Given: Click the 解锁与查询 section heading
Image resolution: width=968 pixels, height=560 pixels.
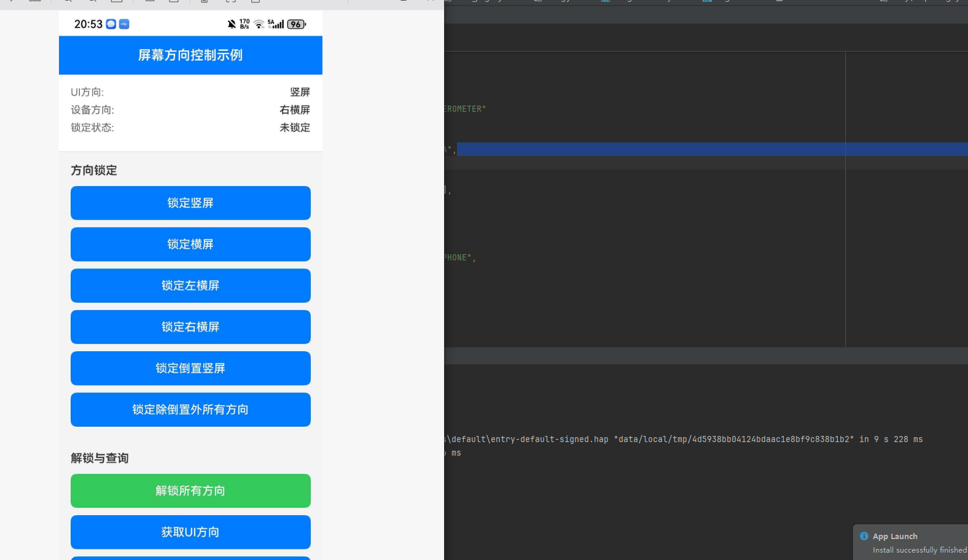Looking at the screenshot, I should (x=100, y=458).
